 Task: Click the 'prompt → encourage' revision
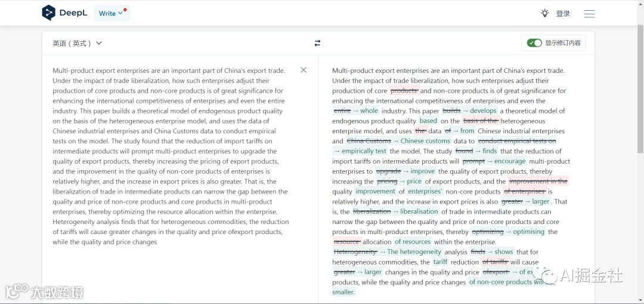494,161
